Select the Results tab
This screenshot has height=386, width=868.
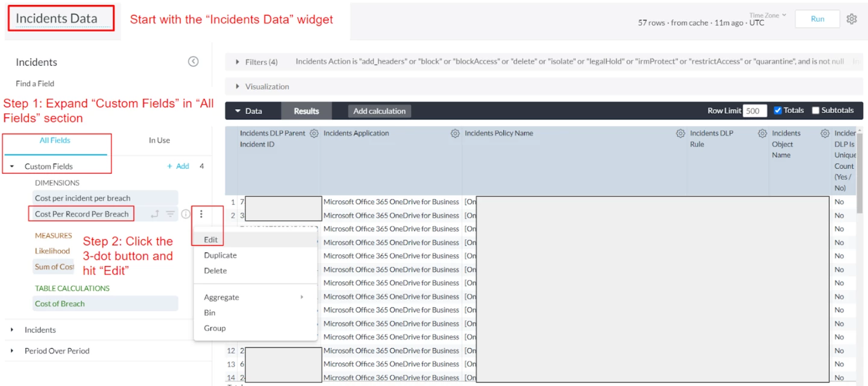[306, 111]
